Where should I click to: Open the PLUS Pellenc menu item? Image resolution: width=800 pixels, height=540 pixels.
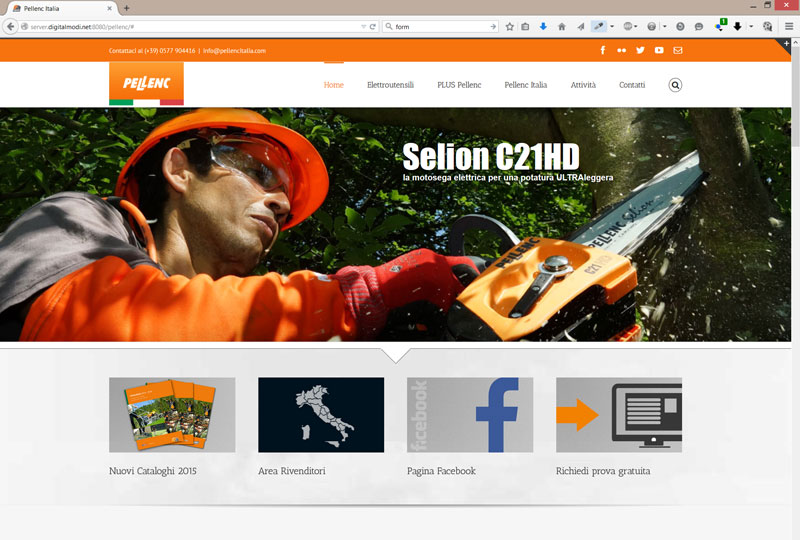point(459,85)
